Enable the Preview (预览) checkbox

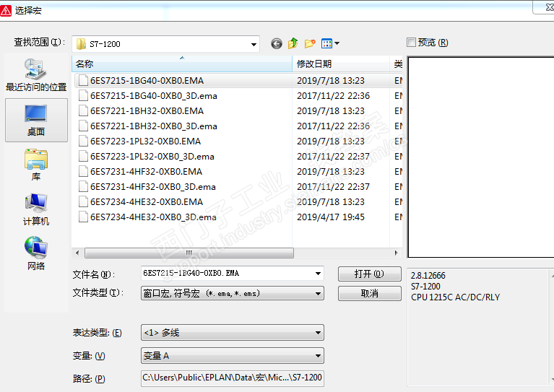tap(411, 43)
